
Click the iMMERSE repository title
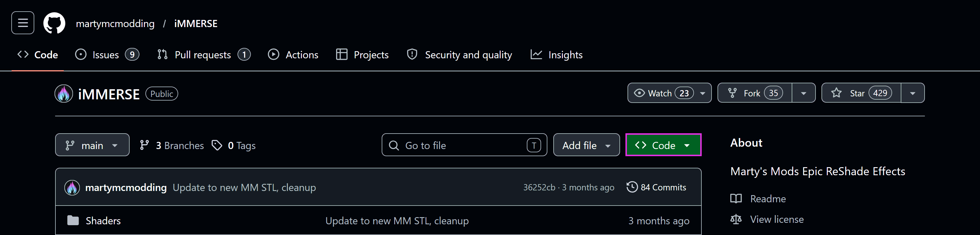pos(109,94)
